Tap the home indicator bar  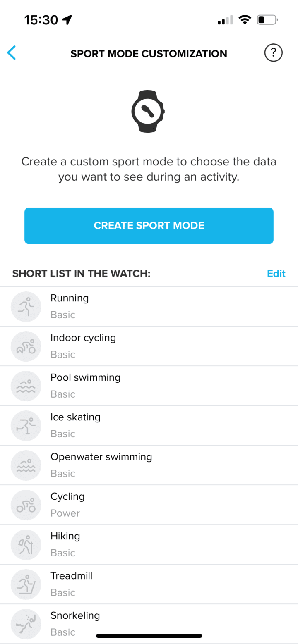(149, 636)
